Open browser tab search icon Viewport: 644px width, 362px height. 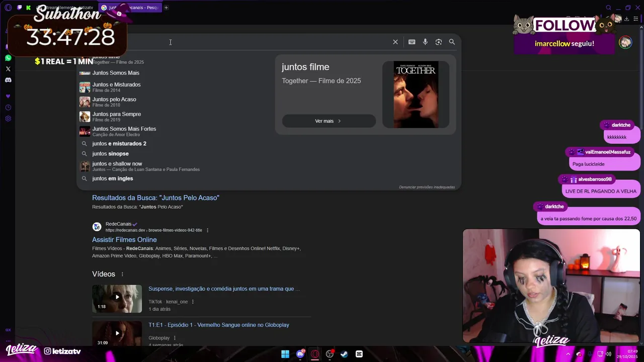coord(608,8)
